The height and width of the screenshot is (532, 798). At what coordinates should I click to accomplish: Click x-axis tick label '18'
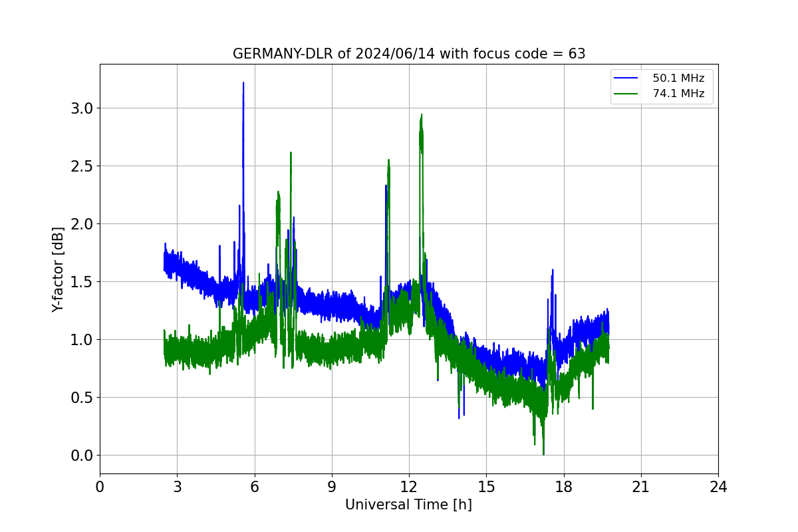[x=564, y=487]
